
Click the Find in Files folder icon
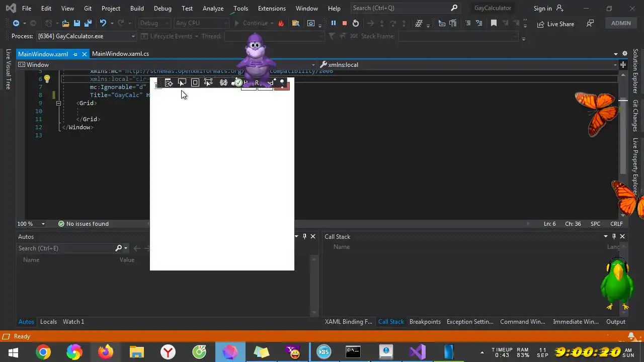[x=295, y=23]
